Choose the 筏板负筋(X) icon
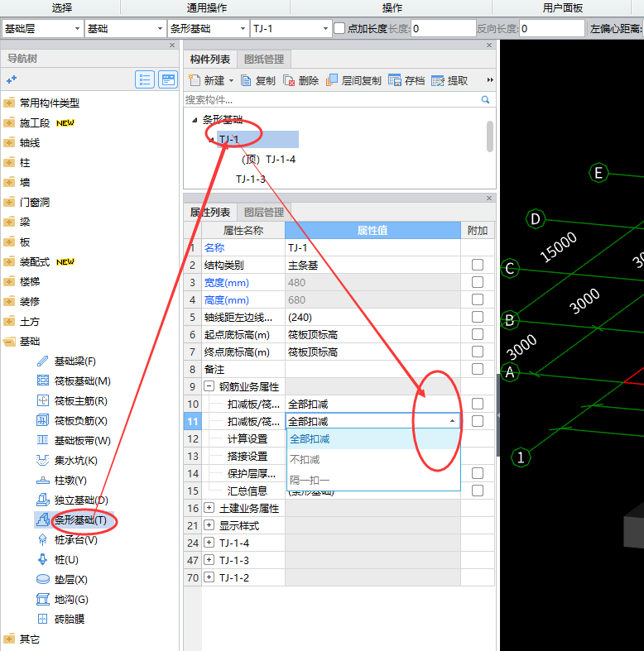The height and width of the screenshot is (651, 644). click(x=42, y=420)
